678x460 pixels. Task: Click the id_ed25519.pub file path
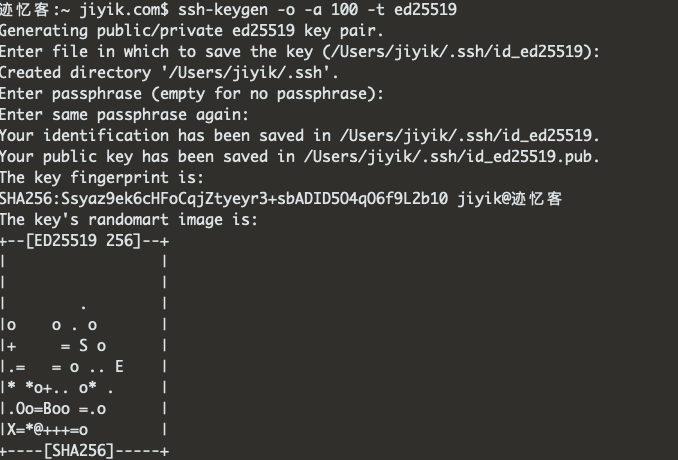451,157
